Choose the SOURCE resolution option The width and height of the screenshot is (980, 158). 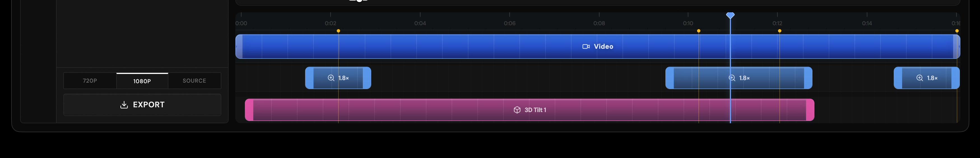point(194,81)
